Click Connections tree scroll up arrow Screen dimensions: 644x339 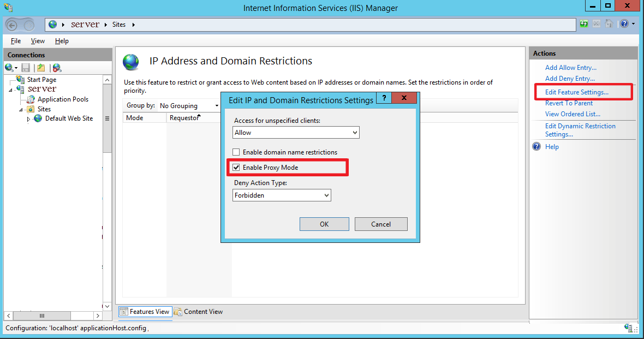pyautogui.click(x=107, y=80)
